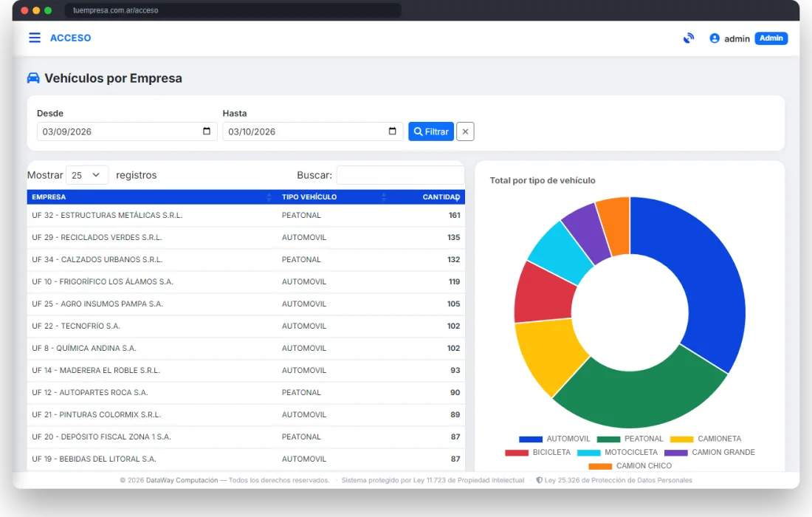
Task: Select row UF 21 - PINTURAS COLORMIX S.R.L.
Action: click(x=246, y=415)
